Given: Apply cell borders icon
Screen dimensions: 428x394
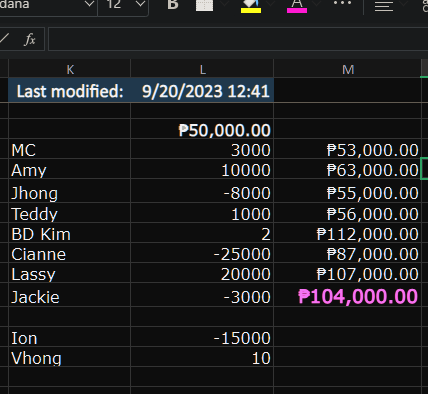Looking at the screenshot, I should [204, 5].
